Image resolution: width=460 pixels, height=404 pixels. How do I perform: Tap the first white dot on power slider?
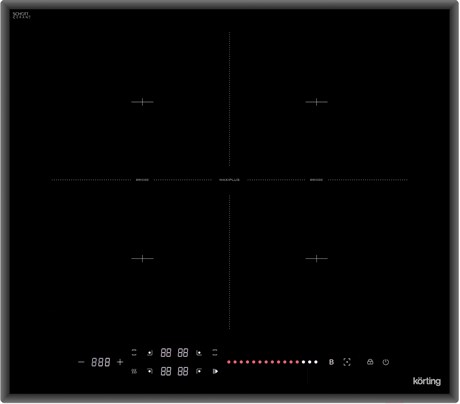pos(303,362)
